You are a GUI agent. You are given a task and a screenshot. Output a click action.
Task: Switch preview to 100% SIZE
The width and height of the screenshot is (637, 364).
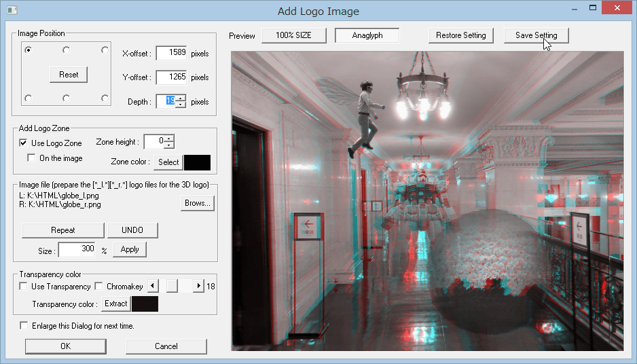(x=294, y=35)
